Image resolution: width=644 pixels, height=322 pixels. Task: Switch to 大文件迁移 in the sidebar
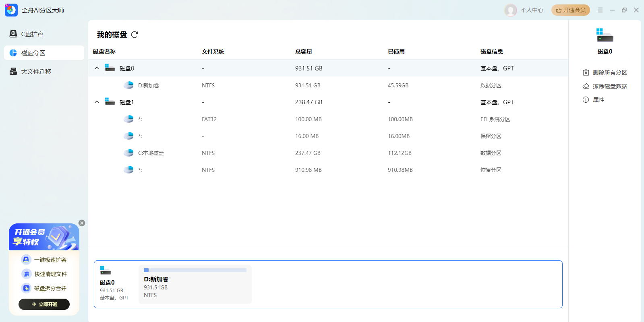click(x=36, y=72)
